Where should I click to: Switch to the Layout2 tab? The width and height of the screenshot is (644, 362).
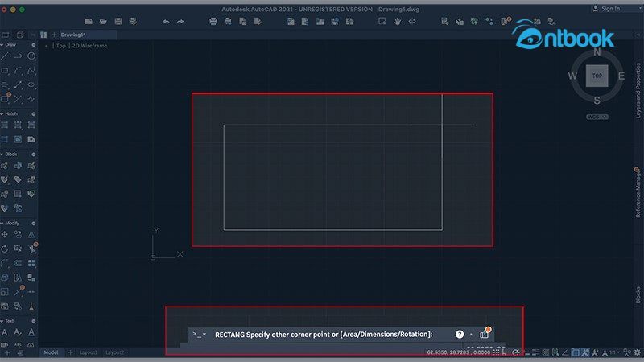point(114,352)
